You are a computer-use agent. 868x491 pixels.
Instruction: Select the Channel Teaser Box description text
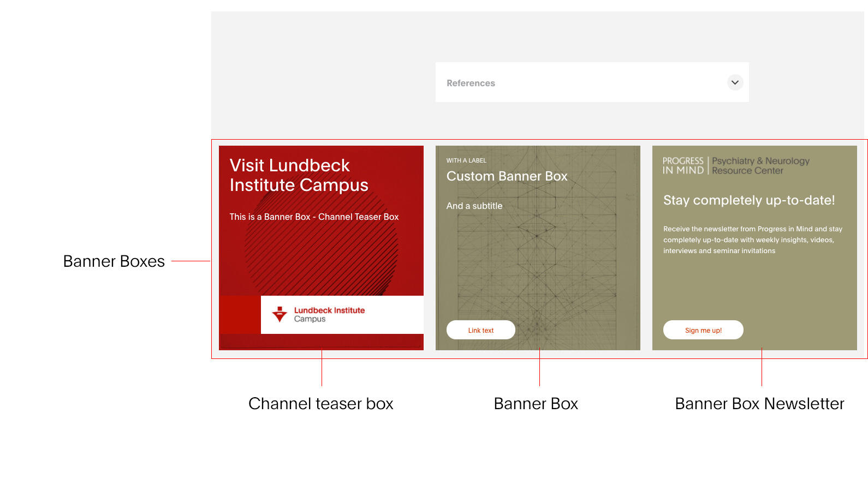point(314,217)
